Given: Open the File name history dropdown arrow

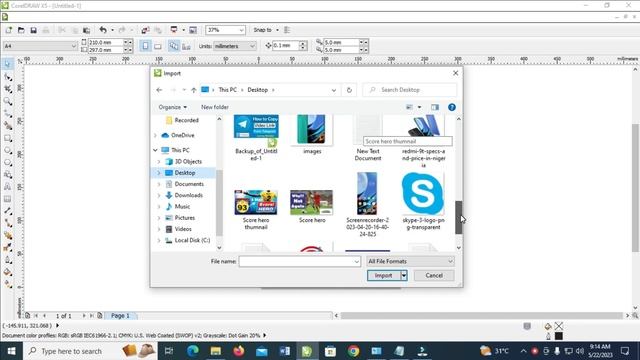Looking at the screenshot, I should pyautogui.click(x=356, y=261).
